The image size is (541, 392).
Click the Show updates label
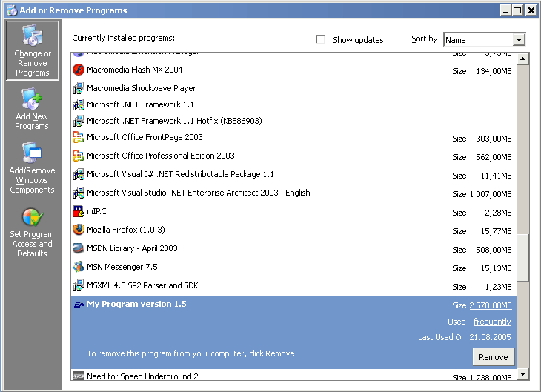358,40
